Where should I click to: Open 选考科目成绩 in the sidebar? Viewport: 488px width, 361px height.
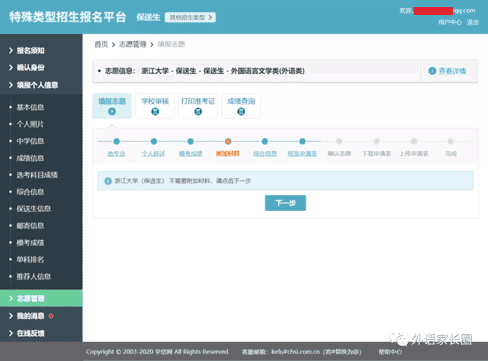point(37,175)
